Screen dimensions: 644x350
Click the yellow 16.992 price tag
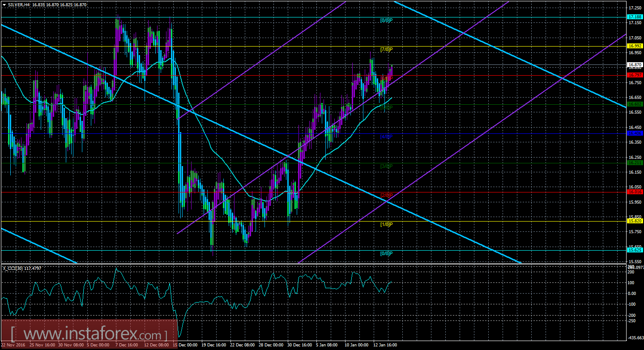tap(635, 46)
